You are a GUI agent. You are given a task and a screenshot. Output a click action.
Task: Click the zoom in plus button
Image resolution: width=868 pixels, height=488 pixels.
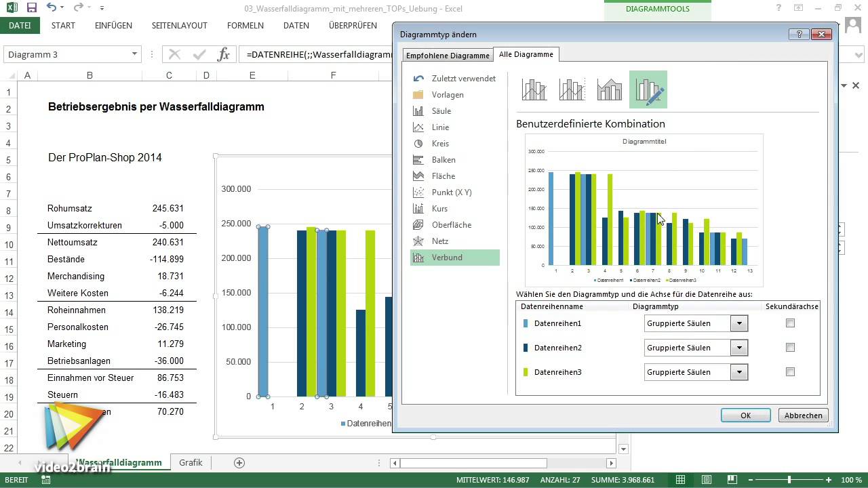(x=828, y=480)
